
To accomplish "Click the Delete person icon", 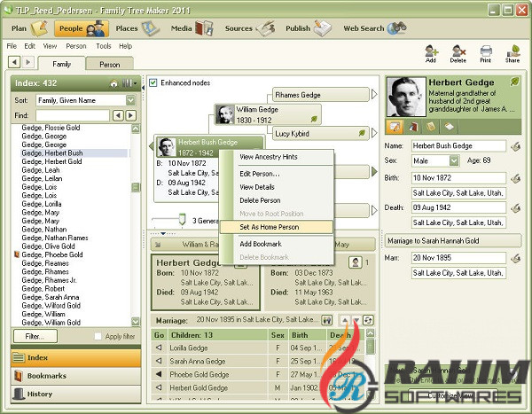I will coord(458,53).
